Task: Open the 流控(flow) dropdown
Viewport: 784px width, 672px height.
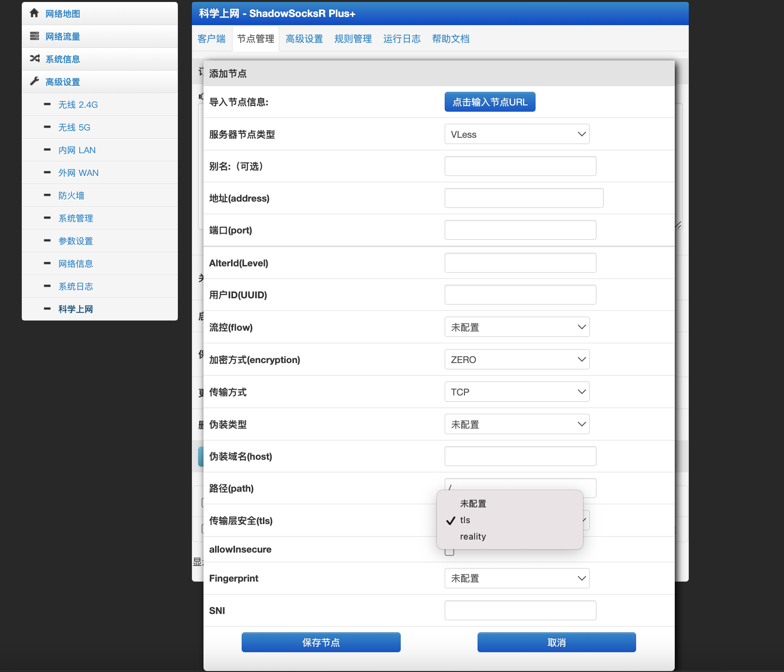Action: [x=517, y=327]
